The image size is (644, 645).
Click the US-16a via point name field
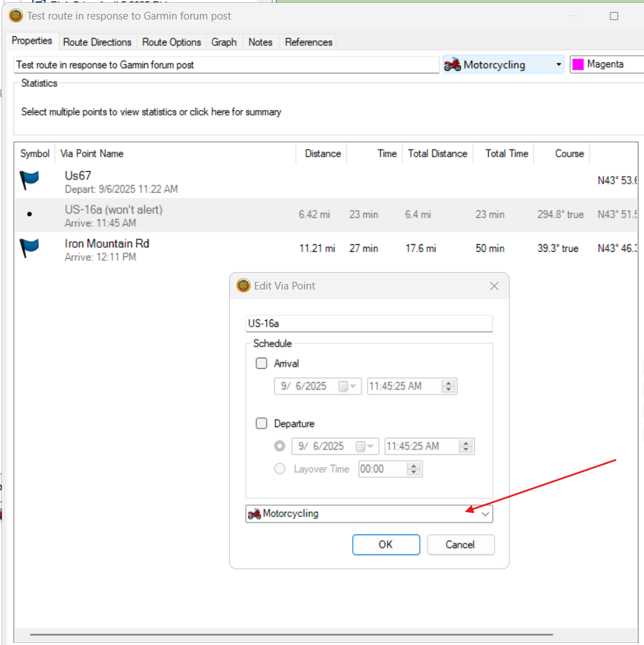click(x=369, y=324)
